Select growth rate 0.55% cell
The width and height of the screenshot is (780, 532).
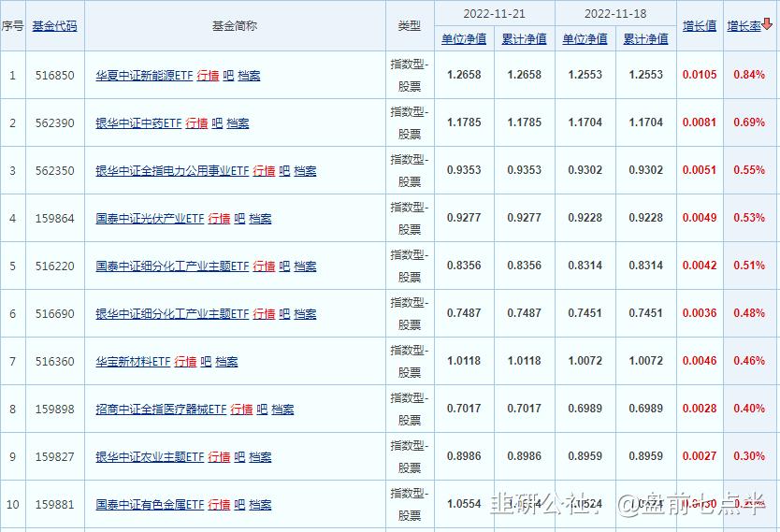749,170
